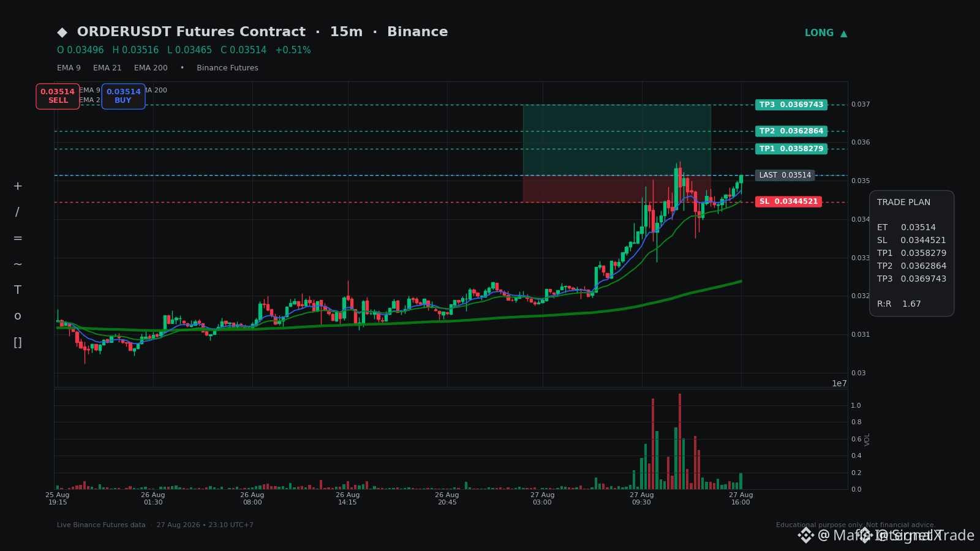Click the 0.036 price axis label

point(861,143)
